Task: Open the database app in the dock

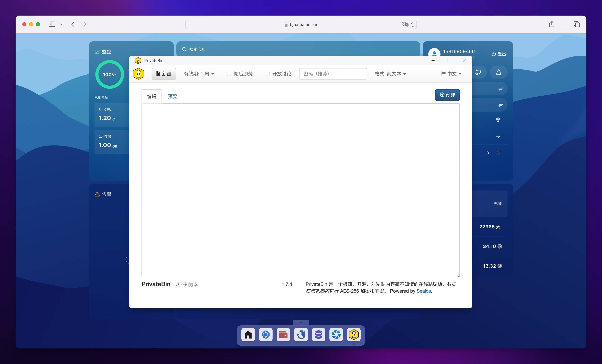Action: click(318, 334)
